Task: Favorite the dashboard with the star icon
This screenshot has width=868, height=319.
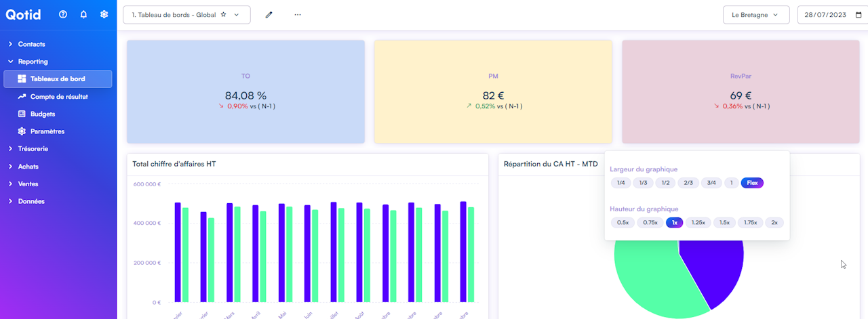Action: click(224, 15)
